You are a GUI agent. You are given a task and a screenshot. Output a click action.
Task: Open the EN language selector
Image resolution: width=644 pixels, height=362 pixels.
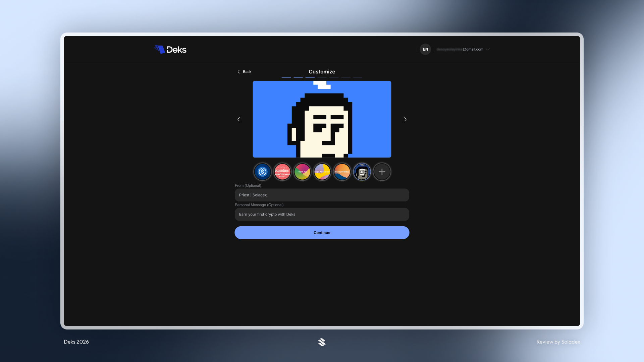coord(425,49)
